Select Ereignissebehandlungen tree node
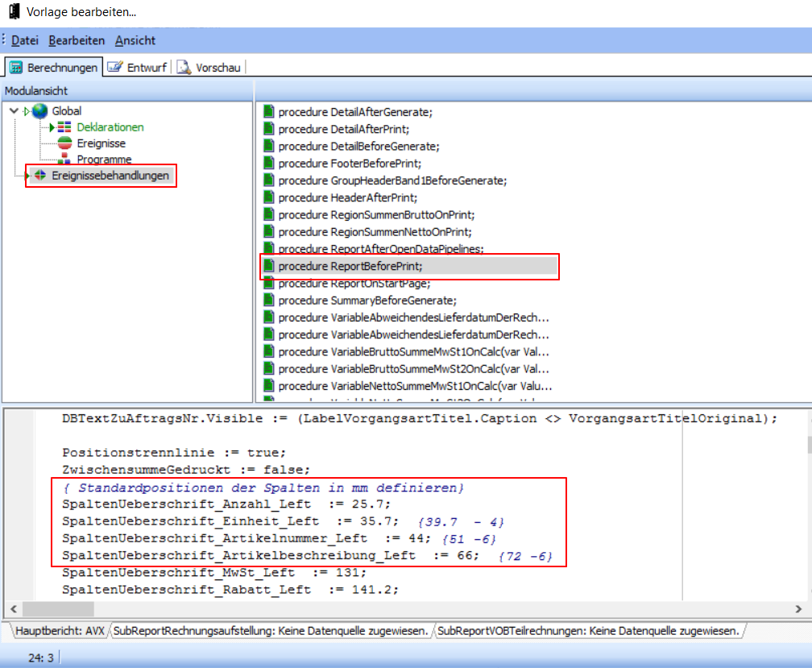Screen dimensions: 812x668 110,176
